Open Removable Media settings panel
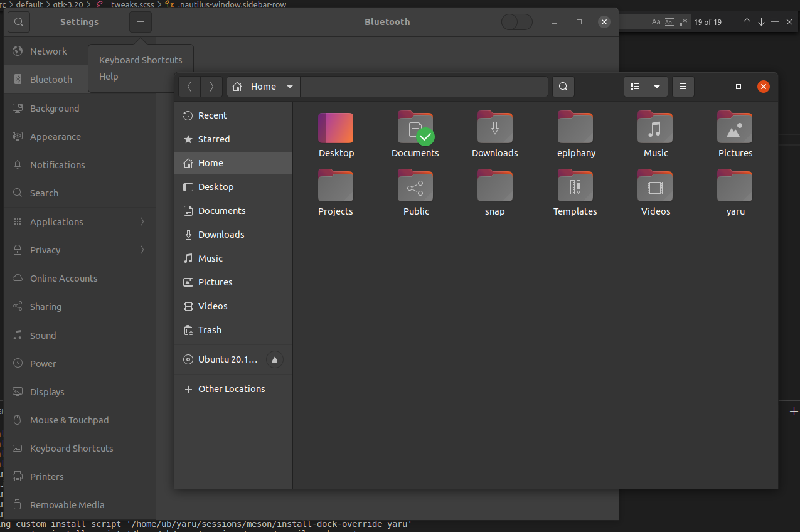The height and width of the screenshot is (532, 800). 80,504
